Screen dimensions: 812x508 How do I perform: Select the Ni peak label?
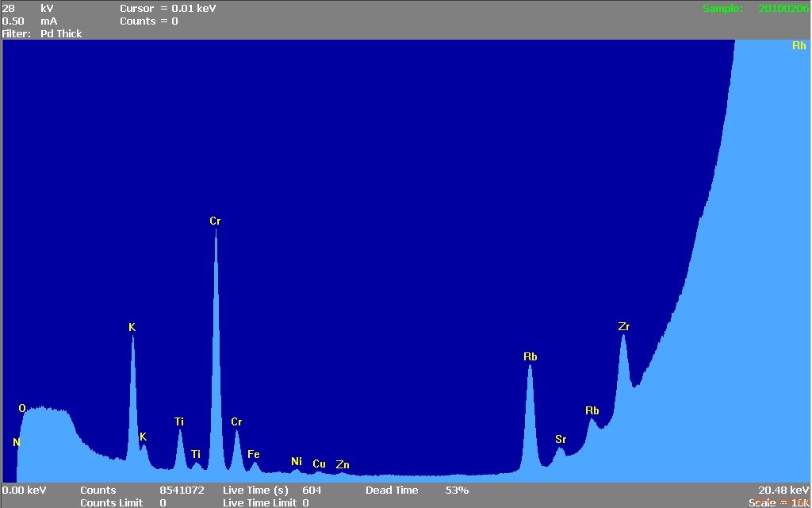point(297,461)
